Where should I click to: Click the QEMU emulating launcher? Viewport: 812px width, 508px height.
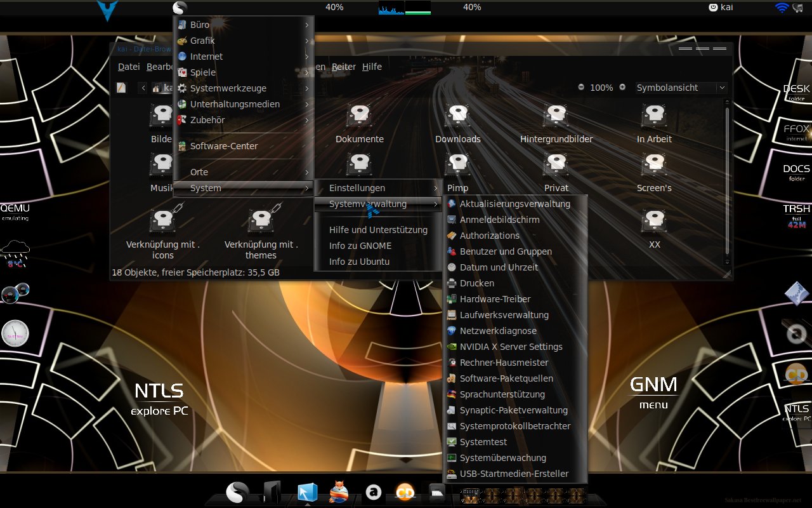[15, 211]
